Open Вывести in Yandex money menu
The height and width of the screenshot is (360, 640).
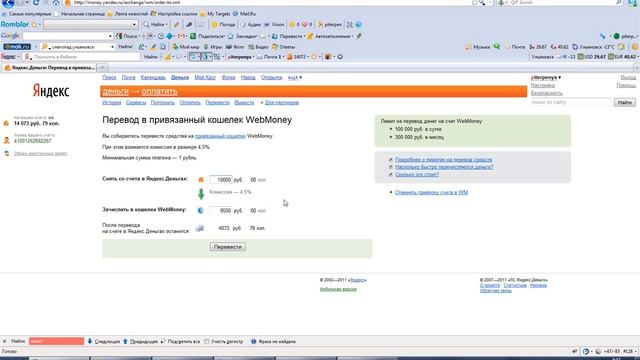coord(244,102)
